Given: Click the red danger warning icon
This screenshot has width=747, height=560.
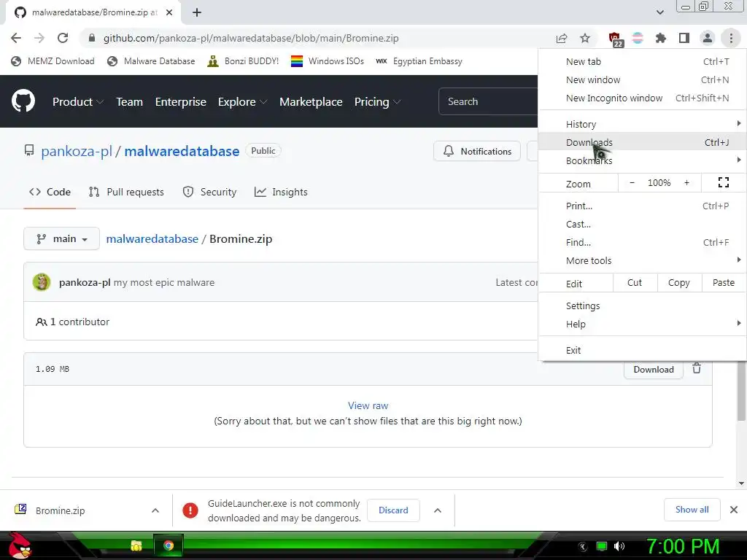Looking at the screenshot, I should tap(190, 510).
